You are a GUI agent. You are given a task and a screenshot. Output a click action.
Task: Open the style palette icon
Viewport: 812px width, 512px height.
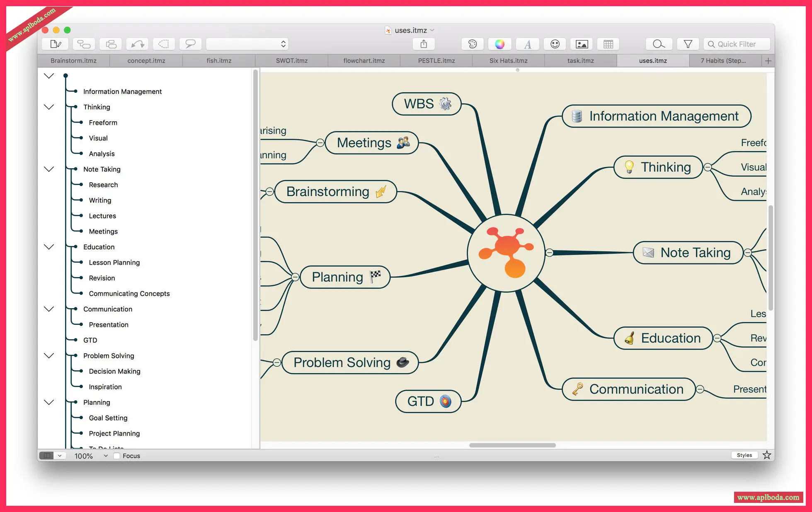473,44
